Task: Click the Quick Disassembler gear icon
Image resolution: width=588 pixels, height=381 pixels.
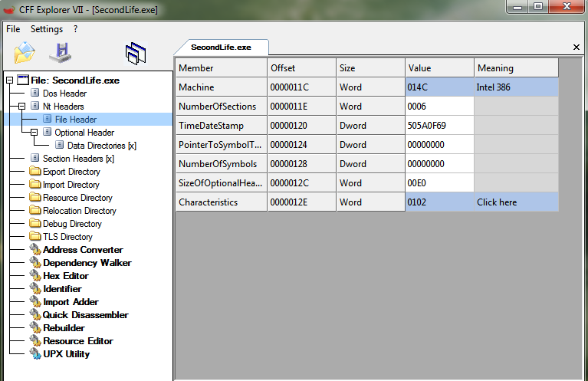Action: pyautogui.click(x=35, y=314)
